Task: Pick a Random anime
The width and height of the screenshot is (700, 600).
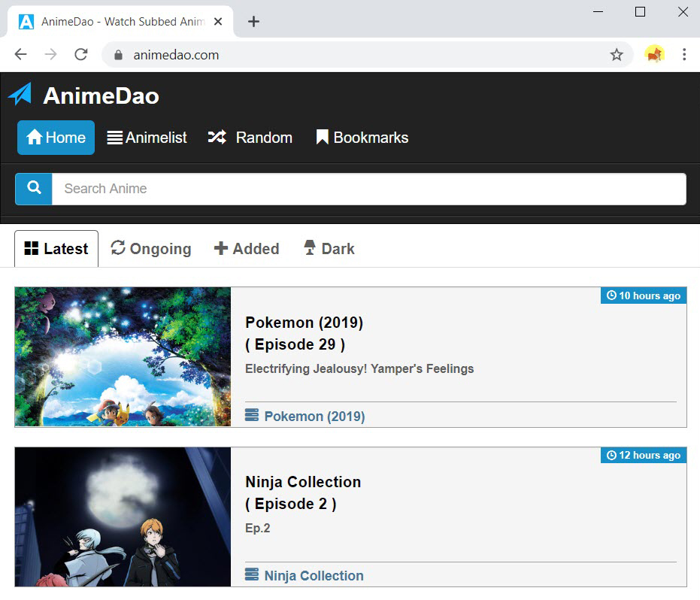Action: coord(250,138)
